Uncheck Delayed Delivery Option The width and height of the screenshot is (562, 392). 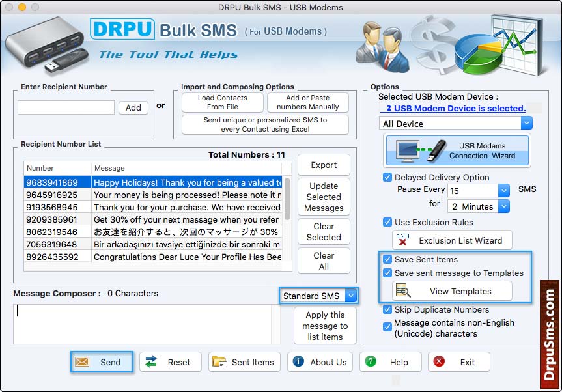click(387, 177)
